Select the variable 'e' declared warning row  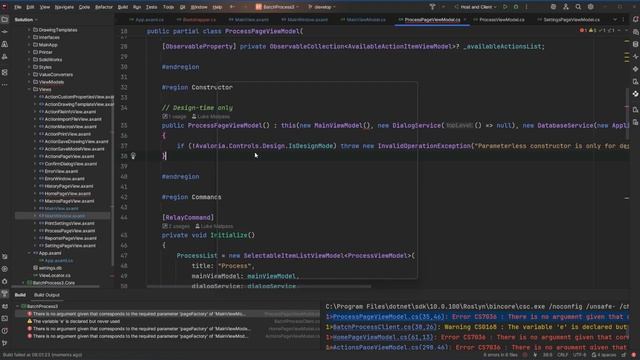(x=167, y=321)
